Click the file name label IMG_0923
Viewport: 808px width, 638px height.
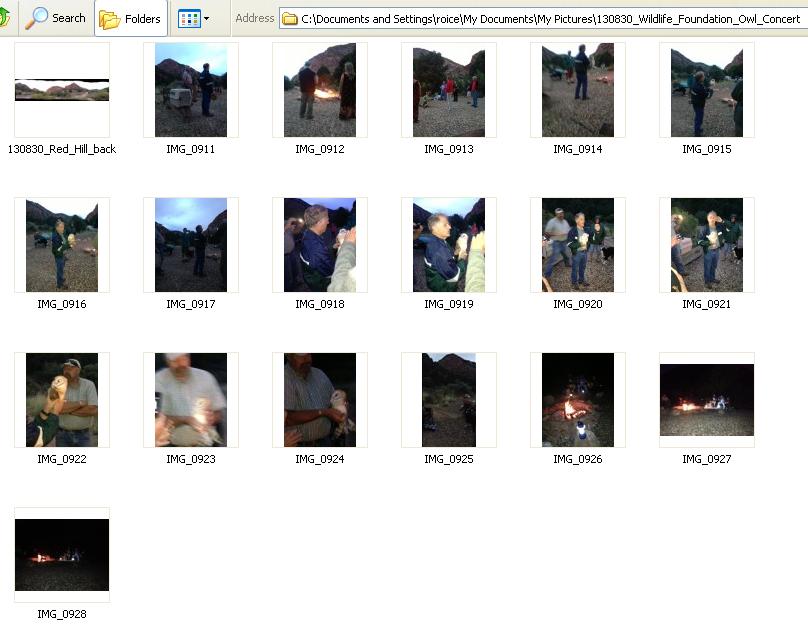point(191,459)
